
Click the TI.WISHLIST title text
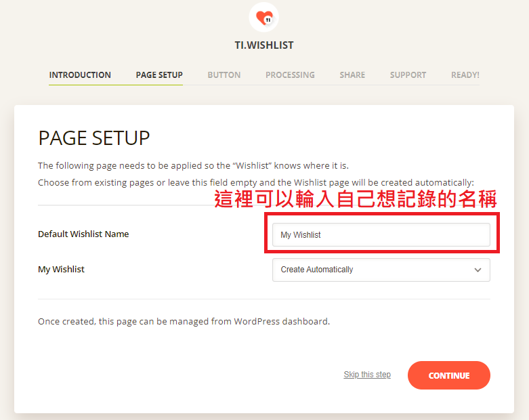click(x=264, y=45)
